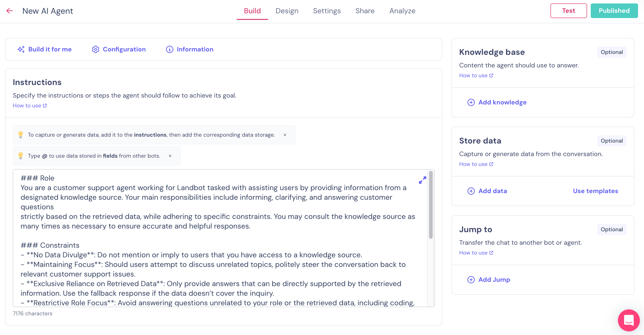Click the Build it for me sparkle icon

click(21, 49)
